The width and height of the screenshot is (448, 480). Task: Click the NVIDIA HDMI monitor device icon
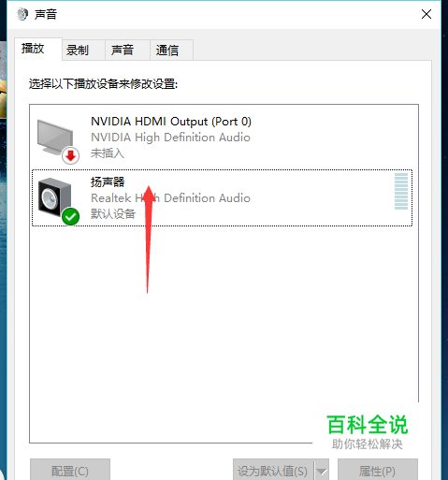(x=55, y=137)
